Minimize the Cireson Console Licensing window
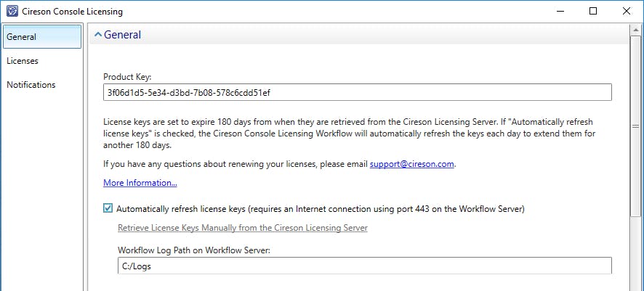Screen dimensions: 644x291 pyautogui.click(x=560, y=12)
